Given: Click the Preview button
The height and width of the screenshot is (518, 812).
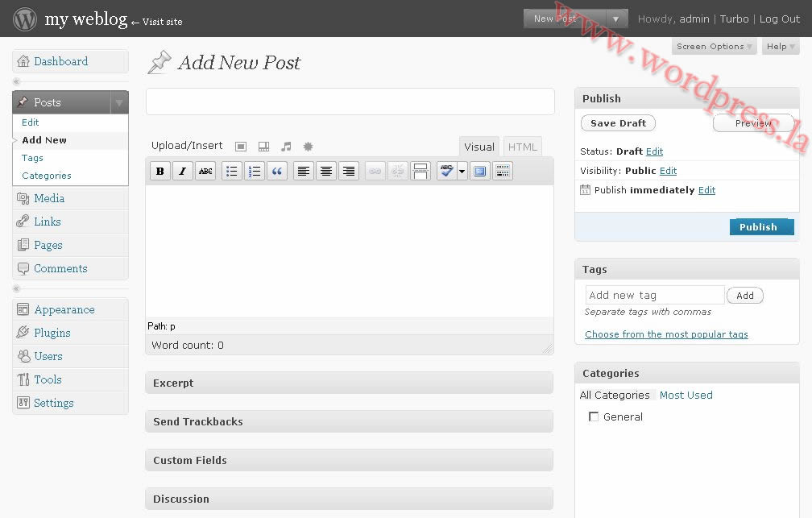Looking at the screenshot, I should pyautogui.click(x=753, y=123).
